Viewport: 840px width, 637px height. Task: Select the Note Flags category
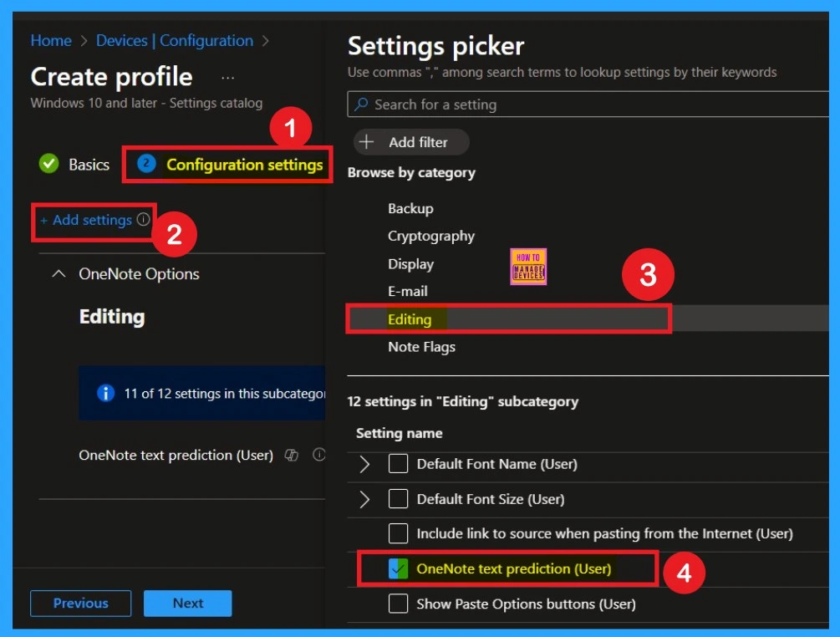point(421,347)
